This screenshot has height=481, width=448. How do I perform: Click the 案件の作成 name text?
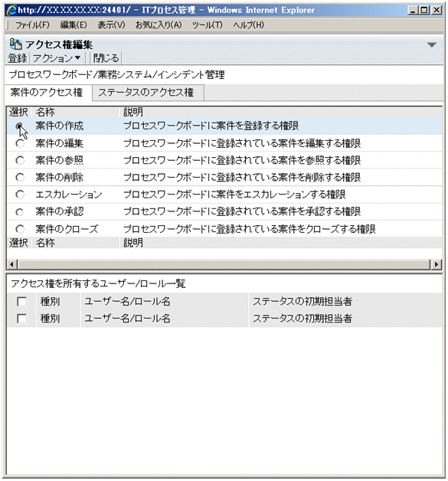(x=59, y=126)
